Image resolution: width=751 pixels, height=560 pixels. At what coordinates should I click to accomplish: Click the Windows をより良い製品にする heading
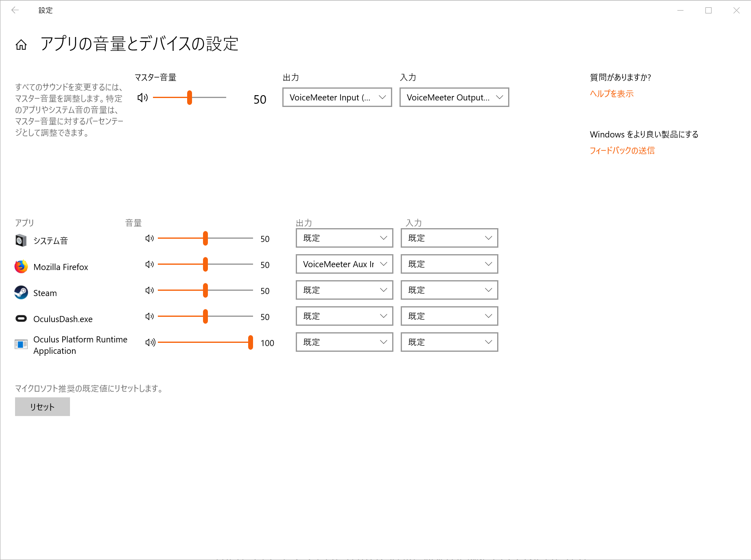644,134
